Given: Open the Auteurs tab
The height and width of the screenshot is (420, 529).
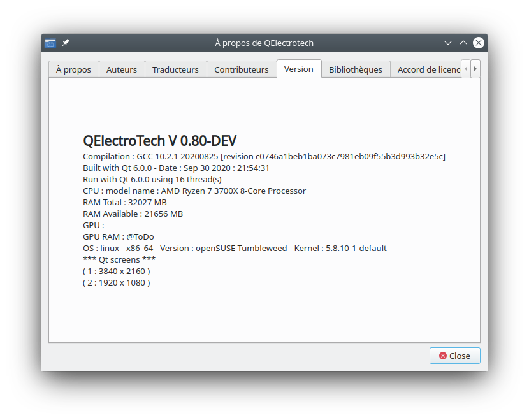Looking at the screenshot, I should 122,69.
